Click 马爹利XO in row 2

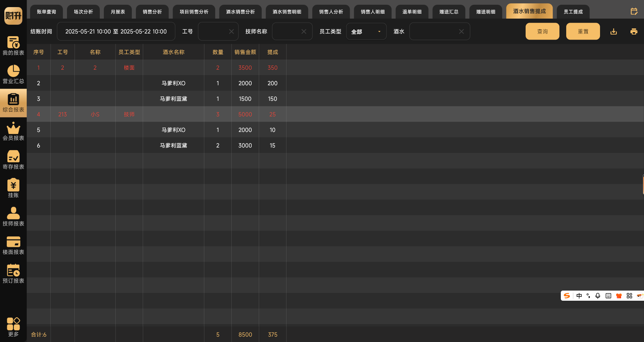(174, 83)
